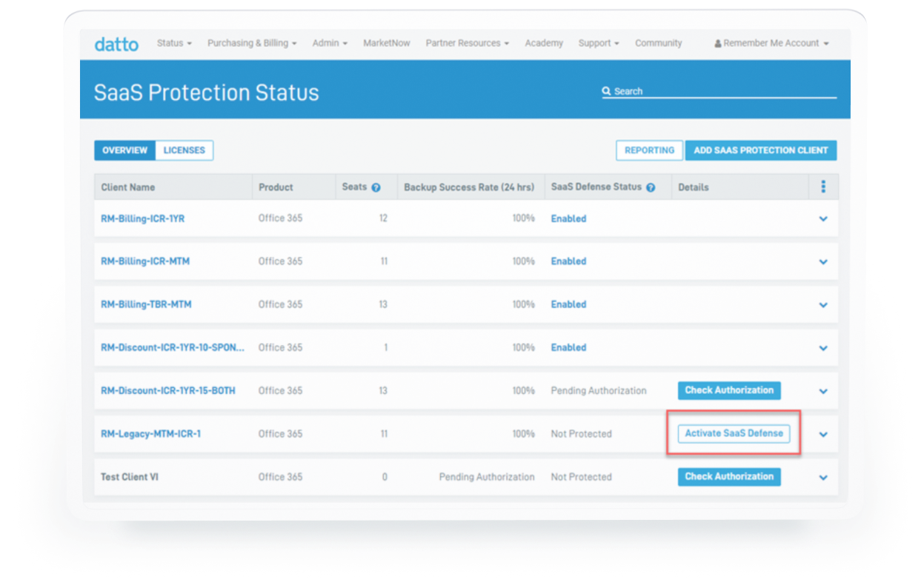Click Enabled status for RM-Billing-TBR-MTM
Image resolution: width=924 pixels, height=588 pixels.
pyautogui.click(x=568, y=304)
